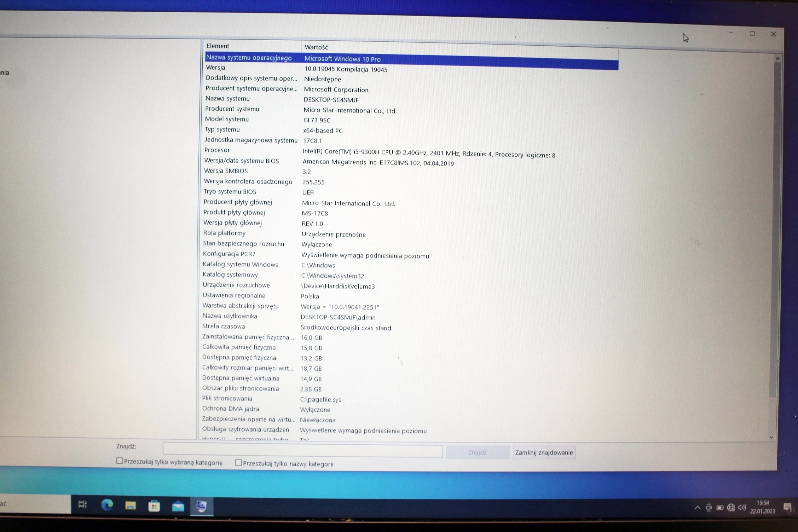
Task: Open network globe tray icon
Action: tap(731, 508)
